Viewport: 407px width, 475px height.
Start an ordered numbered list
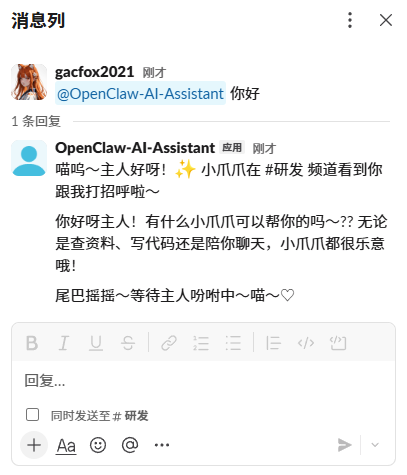(x=201, y=343)
